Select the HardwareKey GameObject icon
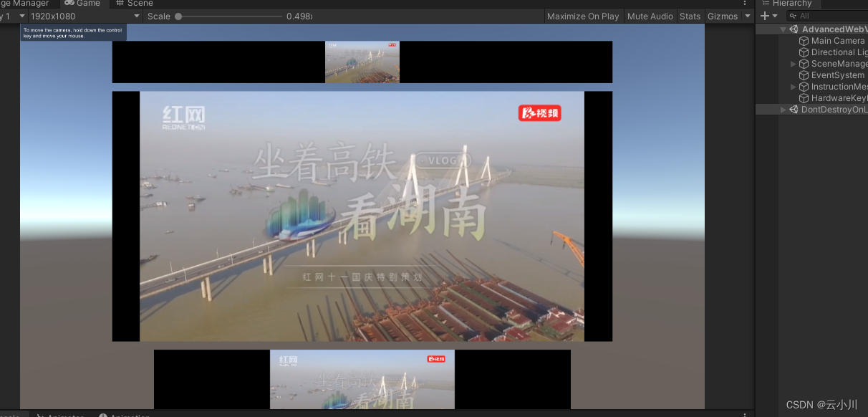 pos(803,97)
